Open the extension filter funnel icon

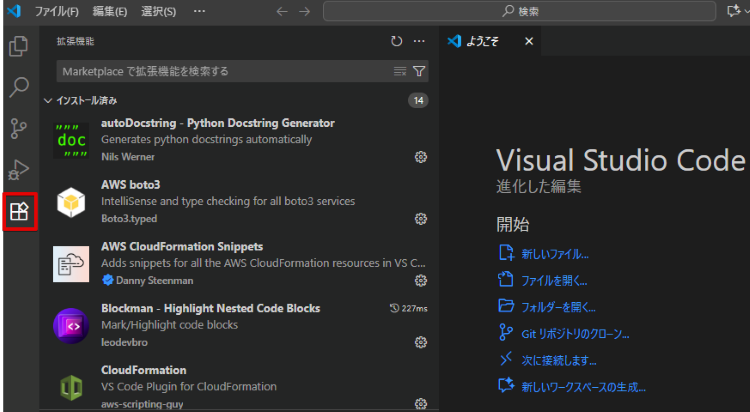(419, 71)
